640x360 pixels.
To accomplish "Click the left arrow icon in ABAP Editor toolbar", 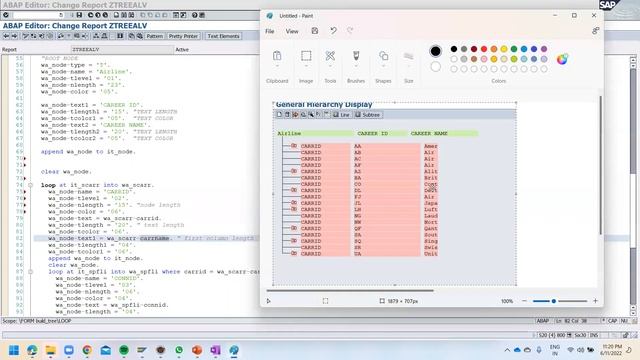I will 6,36.
